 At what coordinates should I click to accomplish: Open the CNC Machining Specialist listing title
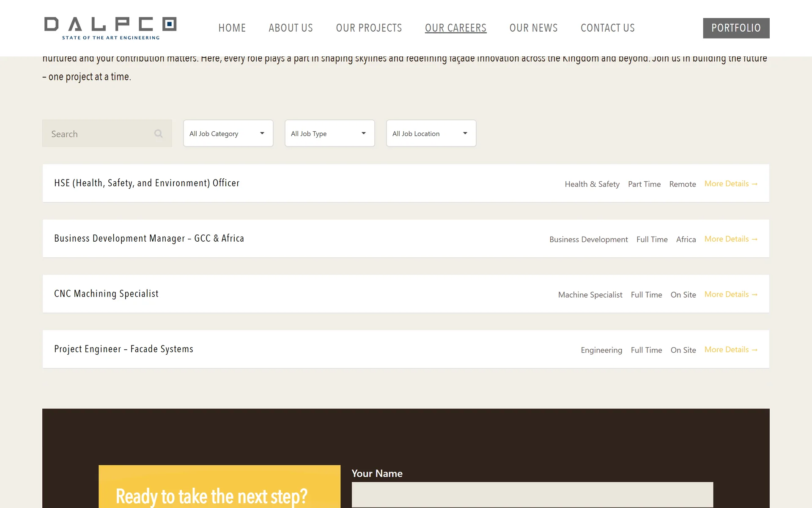107,294
